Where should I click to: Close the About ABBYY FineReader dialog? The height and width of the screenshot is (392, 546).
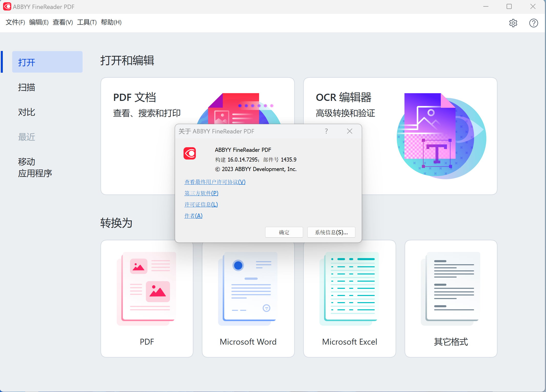pyautogui.click(x=350, y=131)
